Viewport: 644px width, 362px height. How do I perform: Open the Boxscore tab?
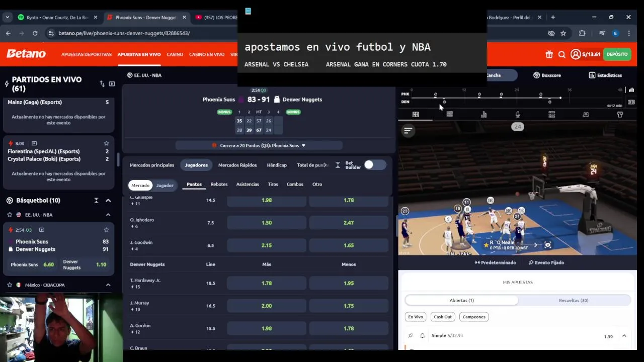click(x=547, y=75)
